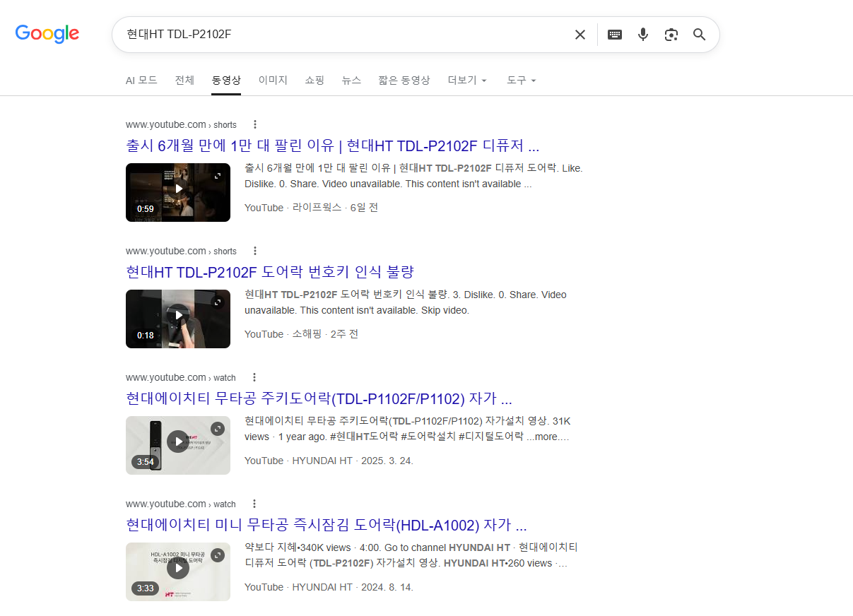Open the 미니 무타공 즉시잠김 도어락(HDL-A1002) result
The height and width of the screenshot is (616, 853).
(x=327, y=526)
